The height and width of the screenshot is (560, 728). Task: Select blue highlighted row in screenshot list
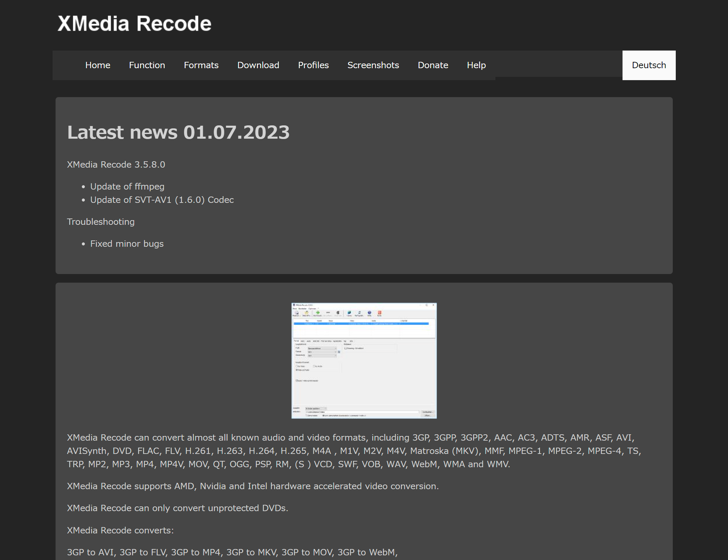(x=361, y=324)
